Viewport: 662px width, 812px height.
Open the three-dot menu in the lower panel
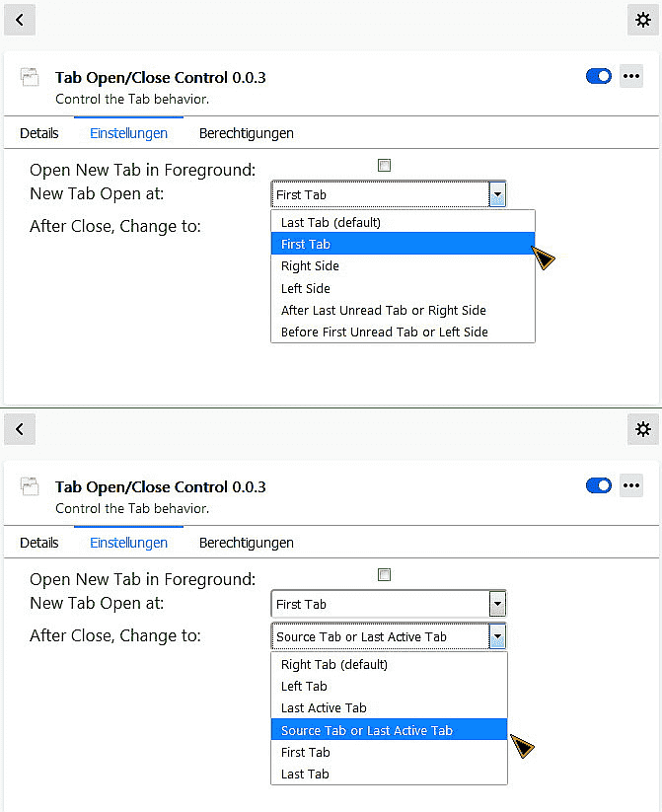coord(631,485)
